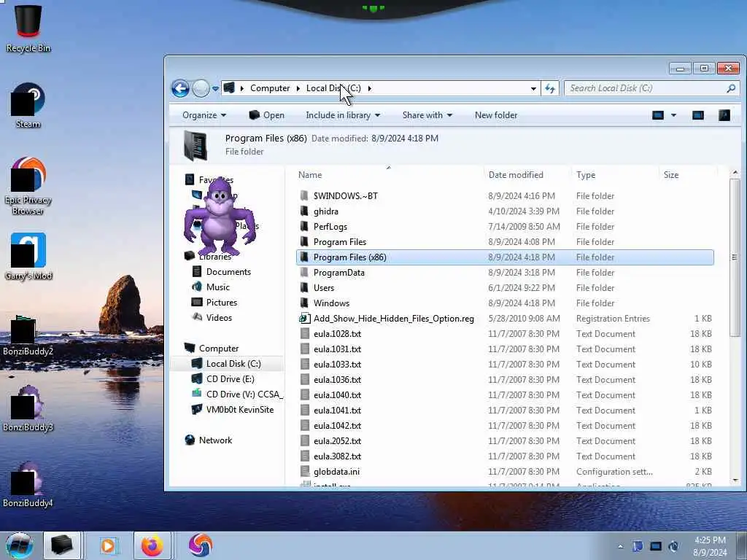This screenshot has height=560, width=747.
Task: Select the PerfLogs folder row
Action: 505,227
